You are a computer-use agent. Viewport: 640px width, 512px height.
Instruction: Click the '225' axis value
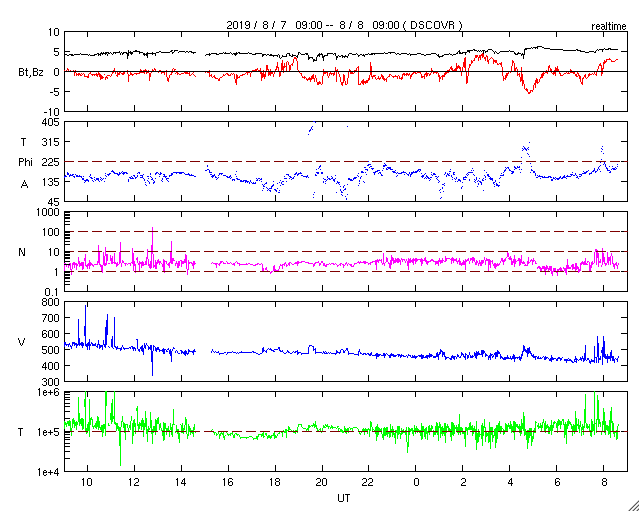(x=51, y=162)
